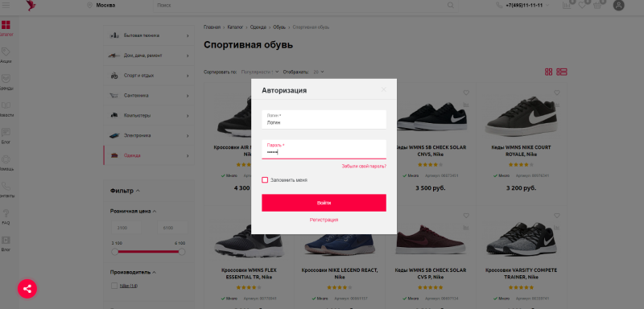The image size is (644, 309).
Task: Open the hamburger menu icon
Action: click(6, 5)
